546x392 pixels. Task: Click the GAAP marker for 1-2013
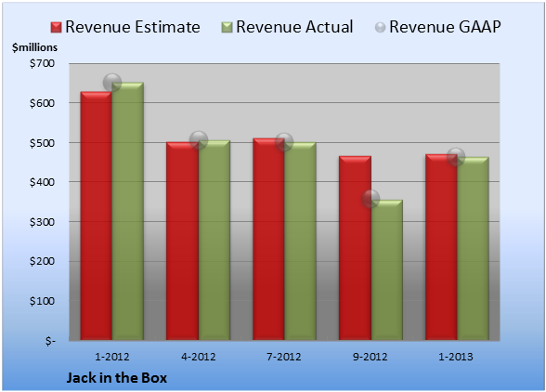pyautogui.click(x=456, y=156)
